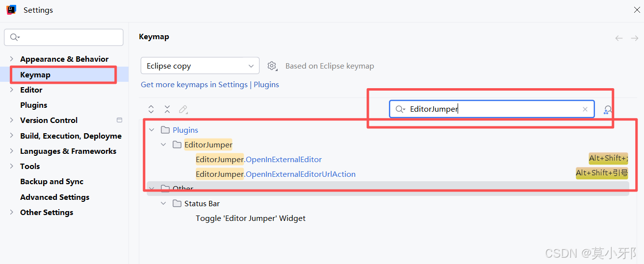Screen dimensions: 644x264
Task: Collapse the Status Bar group
Action: click(x=163, y=203)
